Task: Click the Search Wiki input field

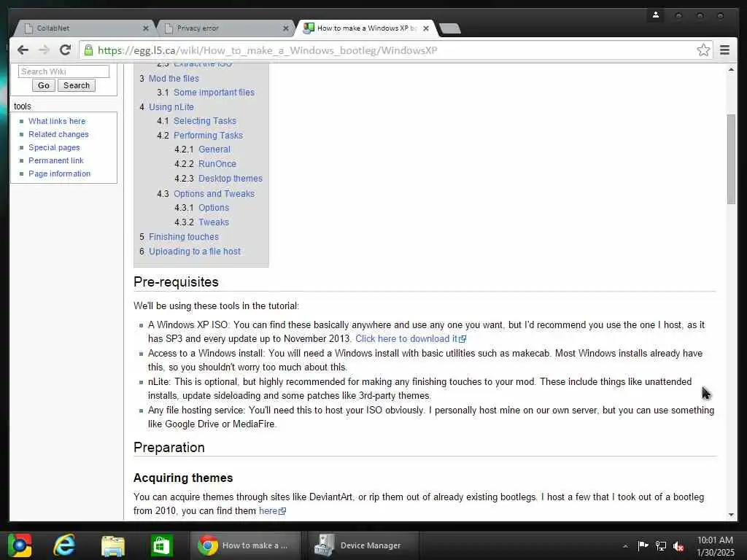Action: pyautogui.click(x=64, y=71)
